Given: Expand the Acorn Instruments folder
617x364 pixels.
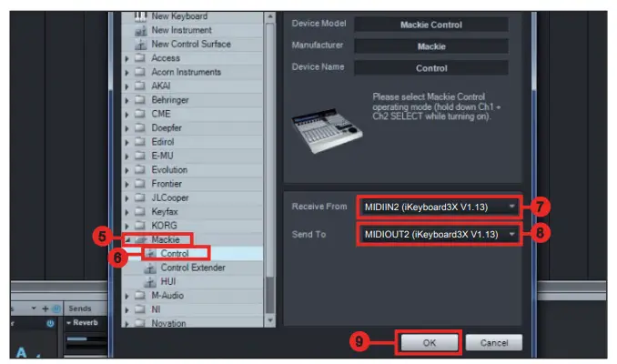Looking at the screenshot, I should [x=126, y=73].
